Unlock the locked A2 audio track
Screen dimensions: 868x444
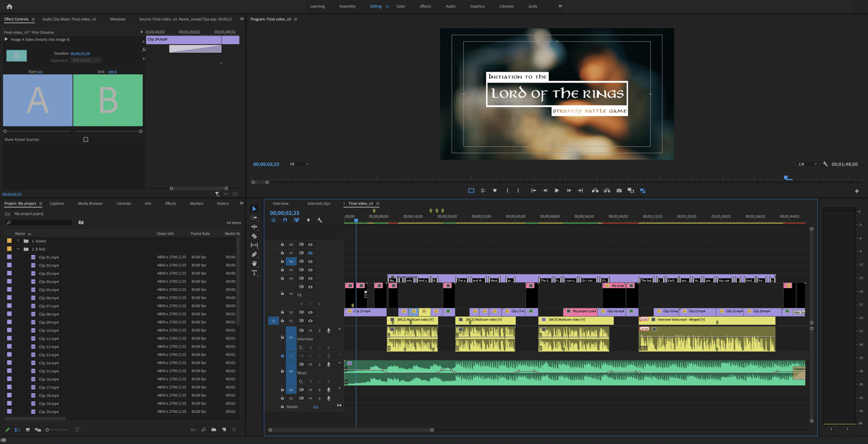pos(283,356)
